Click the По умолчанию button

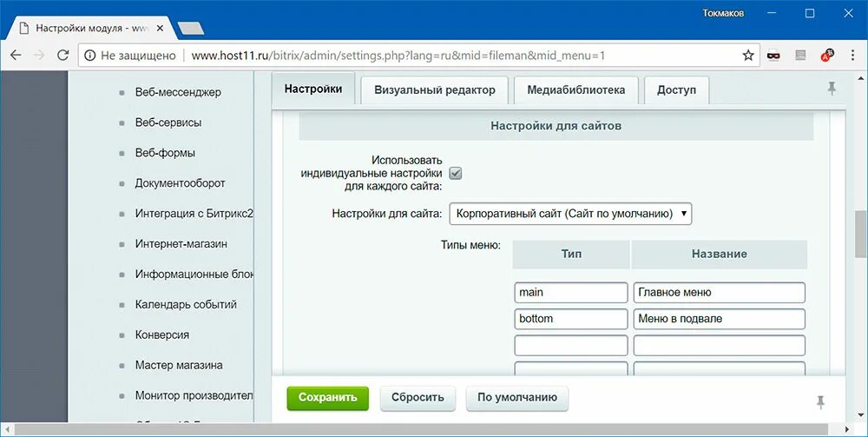pyautogui.click(x=517, y=398)
